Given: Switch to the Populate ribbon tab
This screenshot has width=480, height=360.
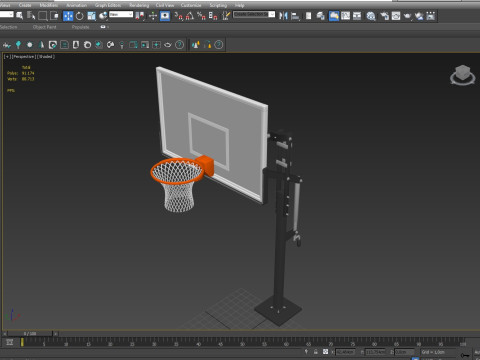Looking at the screenshot, I should click(80, 27).
